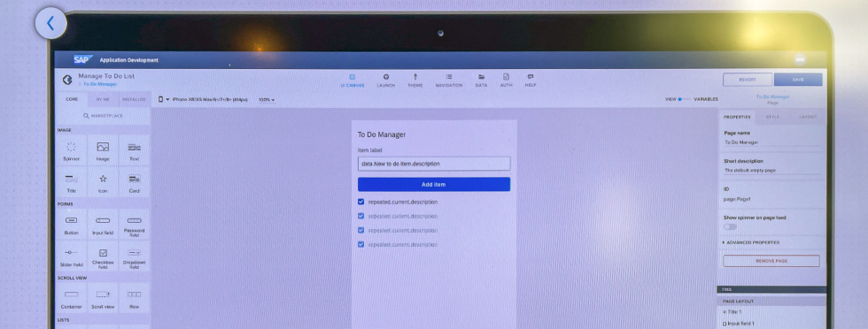Select the Spinner component
This screenshot has height=329, width=868.
[x=72, y=150]
